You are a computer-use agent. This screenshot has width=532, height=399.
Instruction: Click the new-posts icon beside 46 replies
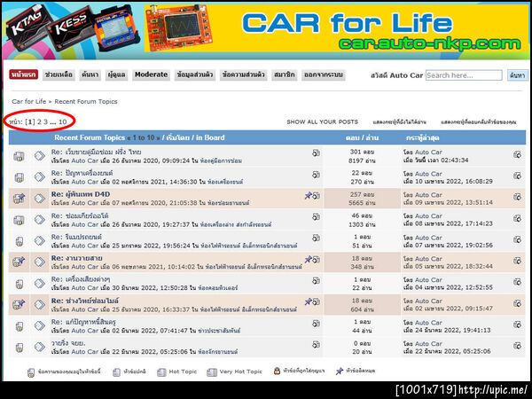(316, 217)
